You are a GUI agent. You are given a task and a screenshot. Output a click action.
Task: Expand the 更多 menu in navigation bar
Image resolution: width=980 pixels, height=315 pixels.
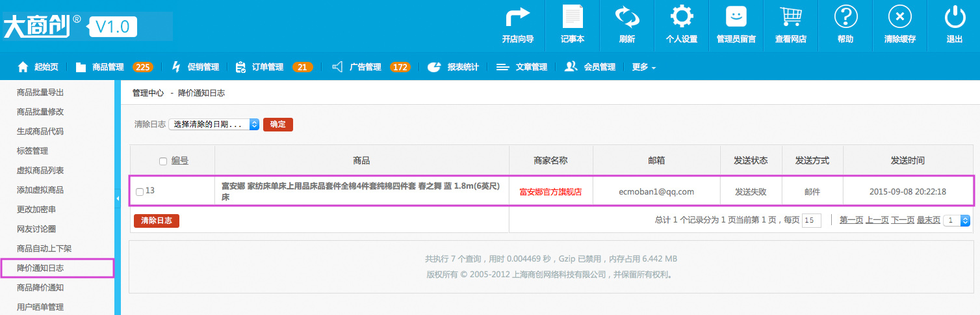643,67
